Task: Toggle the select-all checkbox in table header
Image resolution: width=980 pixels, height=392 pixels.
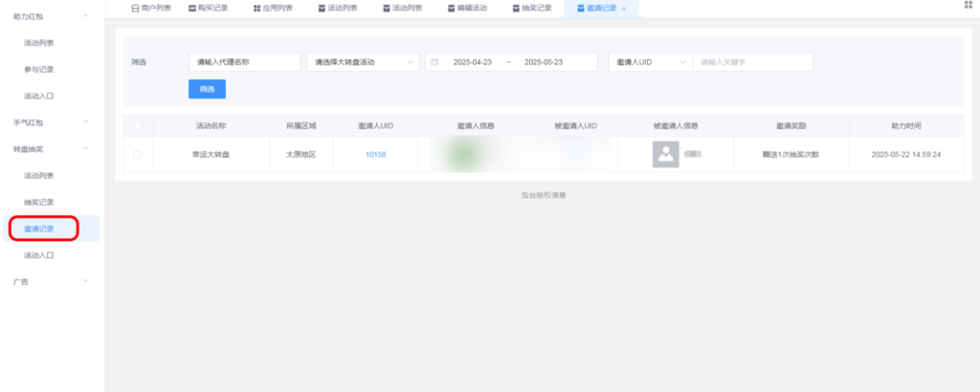Action: [138, 125]
